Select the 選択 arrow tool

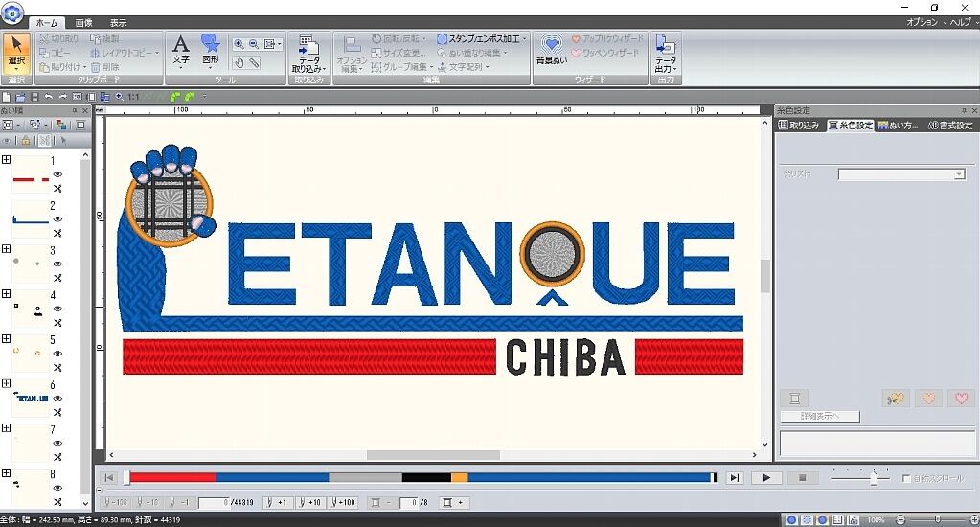point(16,52)
